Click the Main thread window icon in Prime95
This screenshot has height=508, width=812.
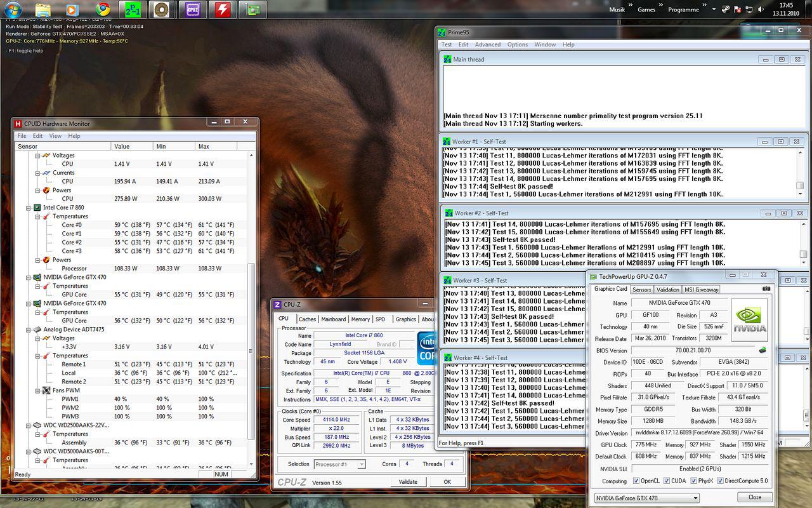point(448,59)
